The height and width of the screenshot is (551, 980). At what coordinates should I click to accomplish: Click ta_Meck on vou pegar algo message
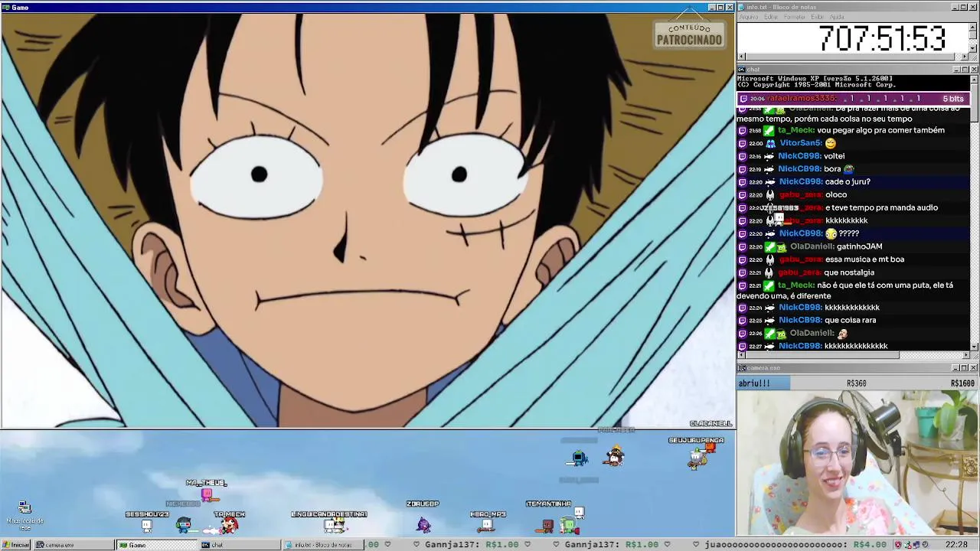click(796, 131)
